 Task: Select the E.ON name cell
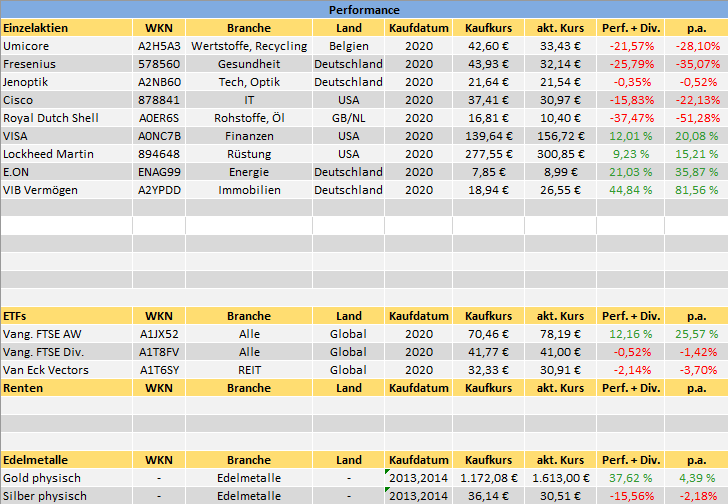[x=67, y=172]
